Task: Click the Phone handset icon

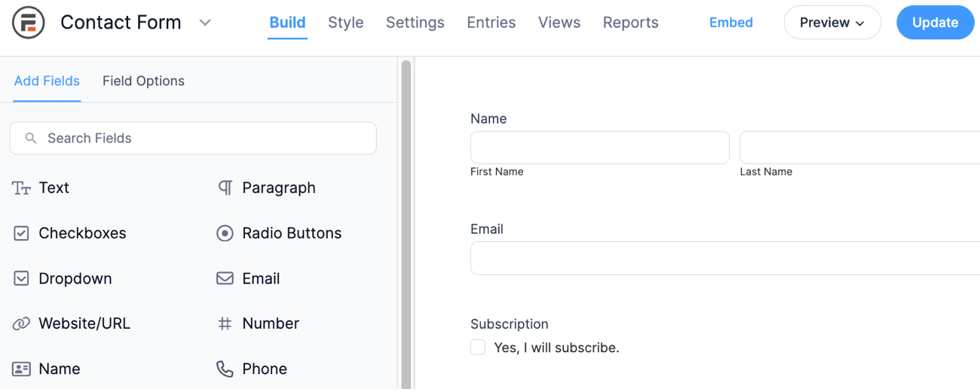Action: pyautogui.click(x=225, y=369)
